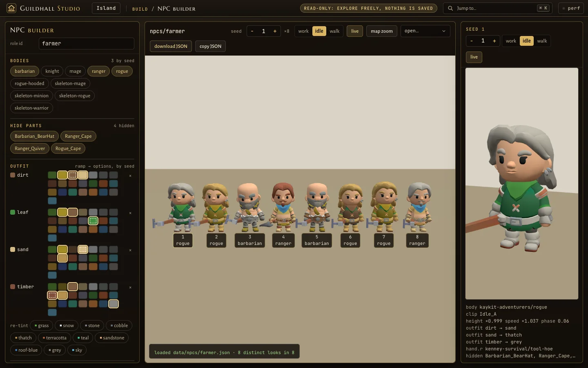Unhide the Ranger_Quiver part
588x368 pixels.
coord(30,148)
